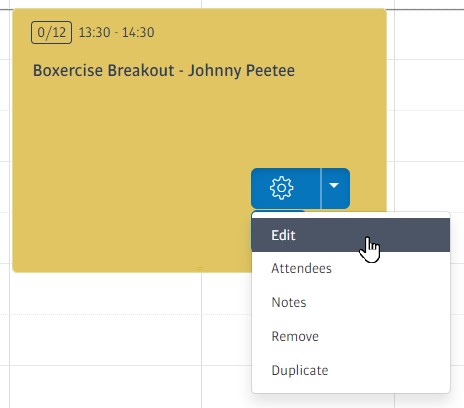Open the Boxercise Breakout - Johnny Peetee title

coord(164,70)
